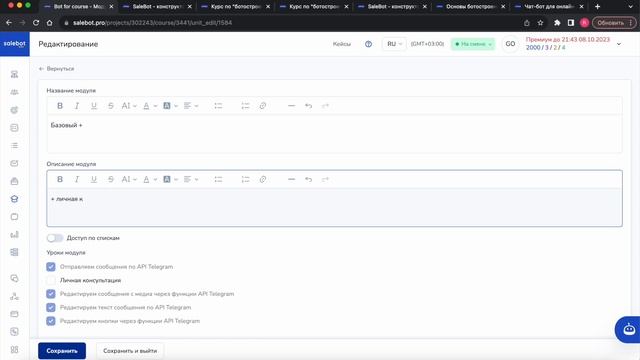The image size is (640, 360).
Task: Open text color dropdown in module name toolbar
Action: (150, 106)
